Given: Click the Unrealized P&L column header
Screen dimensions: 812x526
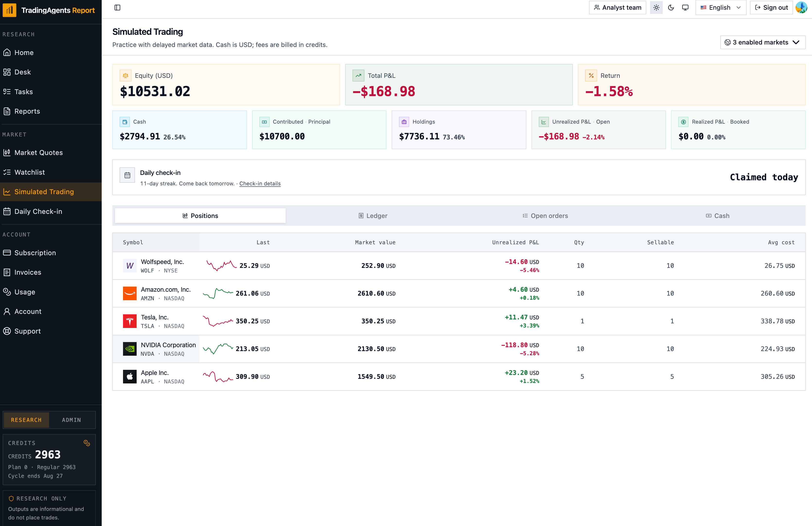Looking at the screenshot, I should point(515,242).
